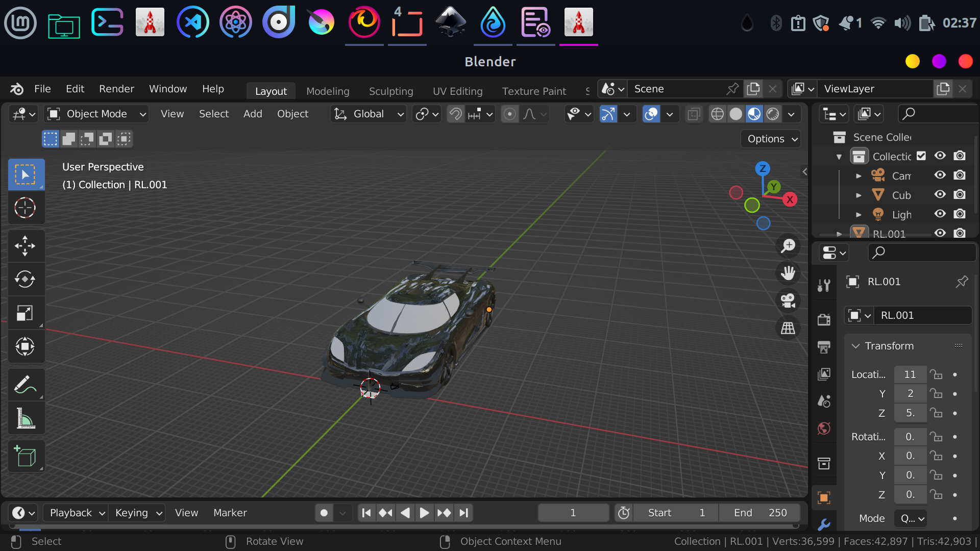980x551 pixels.
Task: Select the Transform tool
Action: point(26,346)
